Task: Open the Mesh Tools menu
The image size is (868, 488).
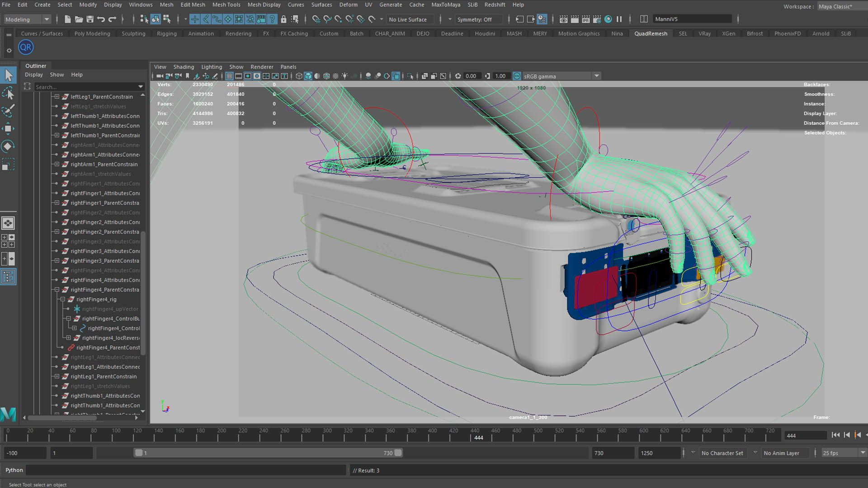Action: click(x=226, y=5)
